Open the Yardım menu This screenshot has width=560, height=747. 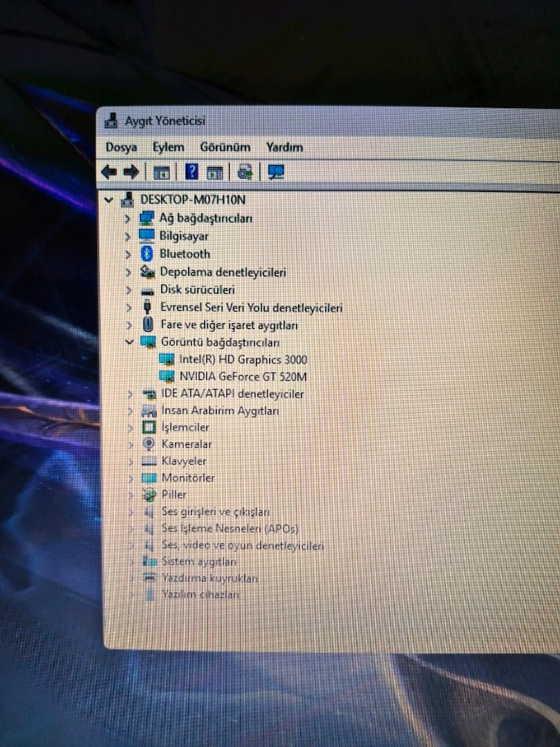[x=284, y=147]
